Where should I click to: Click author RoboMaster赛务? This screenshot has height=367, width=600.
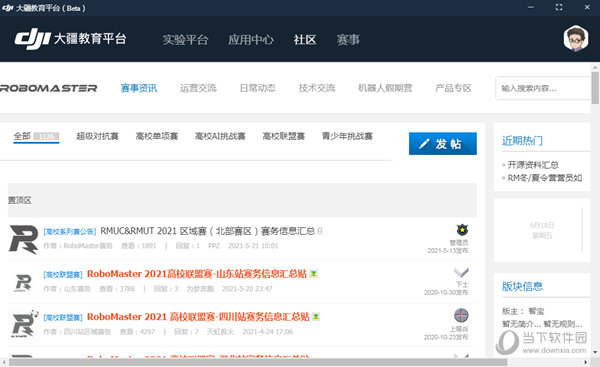pos(88,246)
